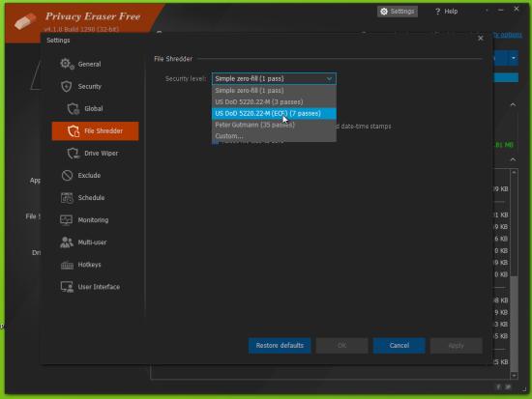Click the Exclude prohibited-circle icon
532x399 pixels.
pyautogui.click(x=67, y=175)
